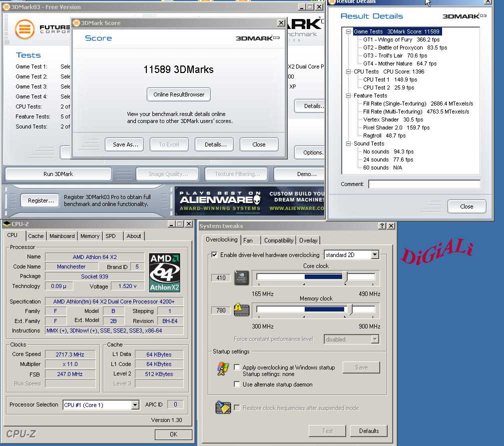Click Options in the 3DMark03 window

click(309, 152)
